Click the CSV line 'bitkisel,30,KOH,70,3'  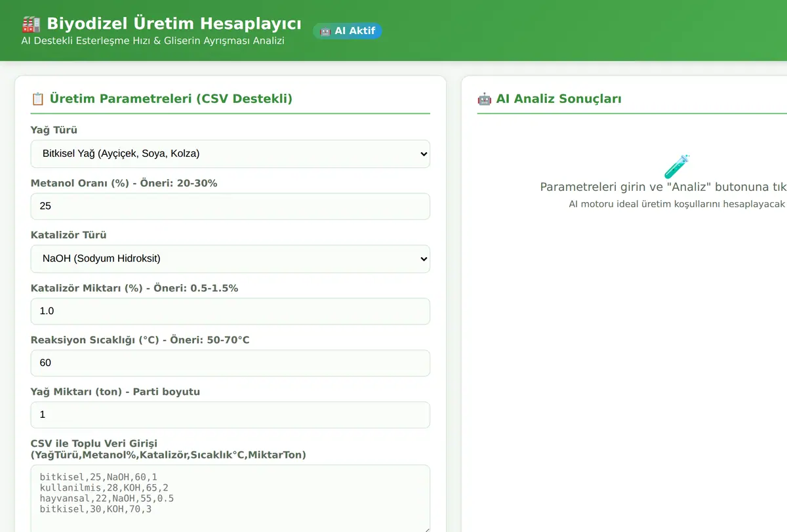(x=96, y=508)
